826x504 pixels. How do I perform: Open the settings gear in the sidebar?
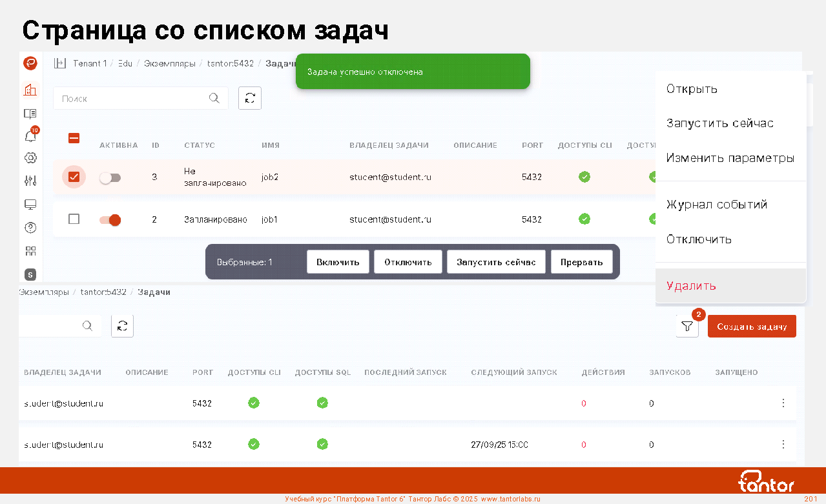click(30, 157)
